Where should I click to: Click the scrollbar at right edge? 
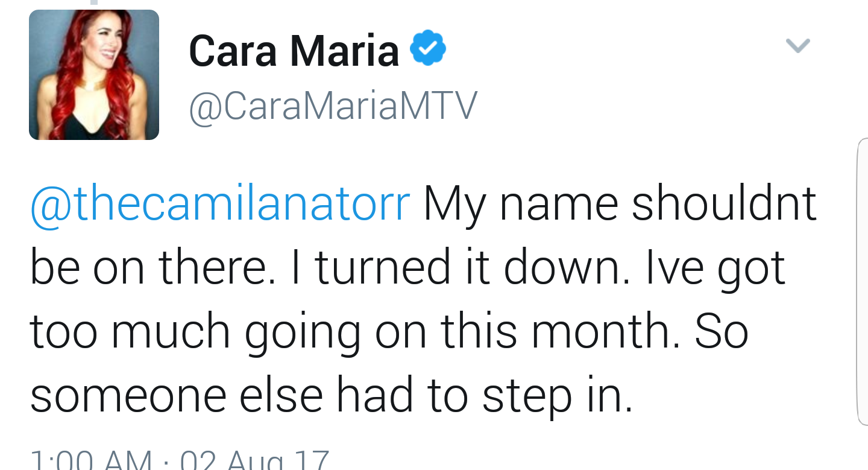(862, 281)
